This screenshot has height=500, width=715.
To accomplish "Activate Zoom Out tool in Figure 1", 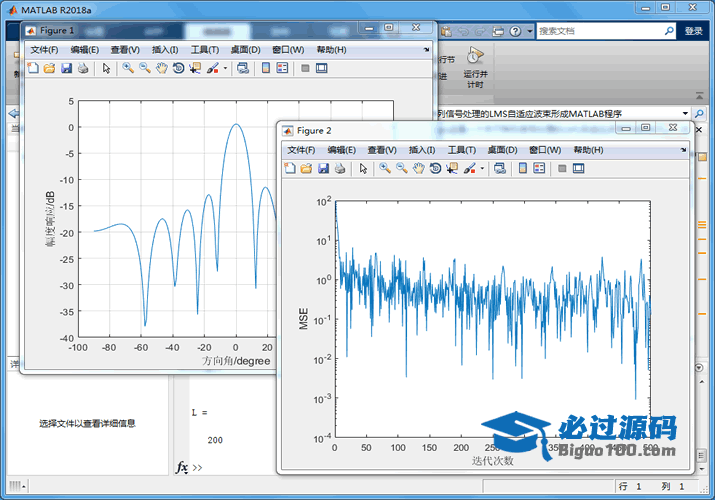I will (x=145, y=68).
